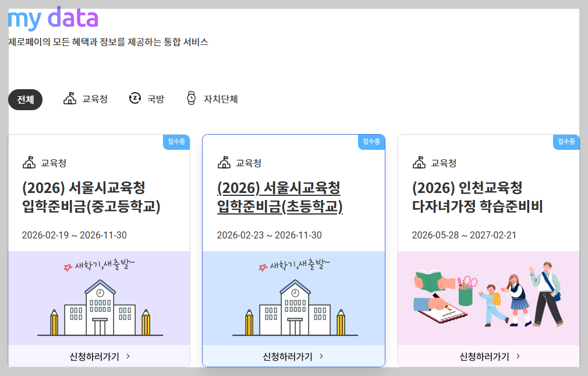Click the pink students illustration on 인천교육청 card
This screenshot has width=588, height=376.
pyautogui.click(x=488, y=298)
